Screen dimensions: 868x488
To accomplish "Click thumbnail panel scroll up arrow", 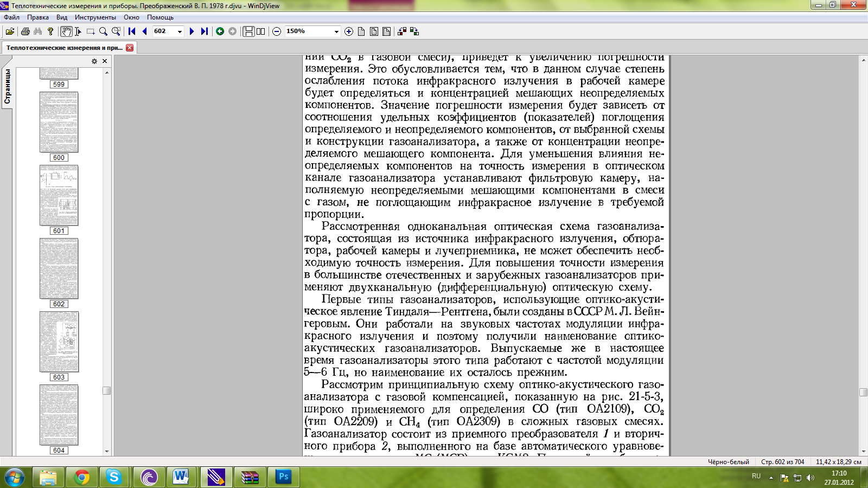I will tap(107, 72).
